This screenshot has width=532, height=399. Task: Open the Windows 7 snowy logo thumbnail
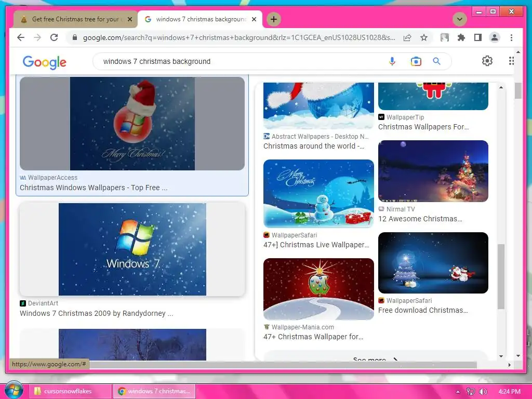[132, 249]
